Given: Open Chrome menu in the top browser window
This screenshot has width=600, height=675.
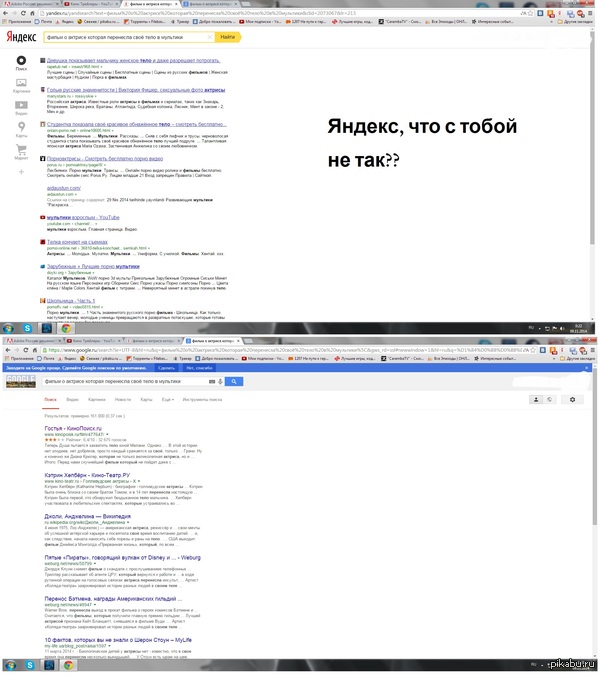Looking at the screenshot, I should pyautogui.click(x=590, y=13).
